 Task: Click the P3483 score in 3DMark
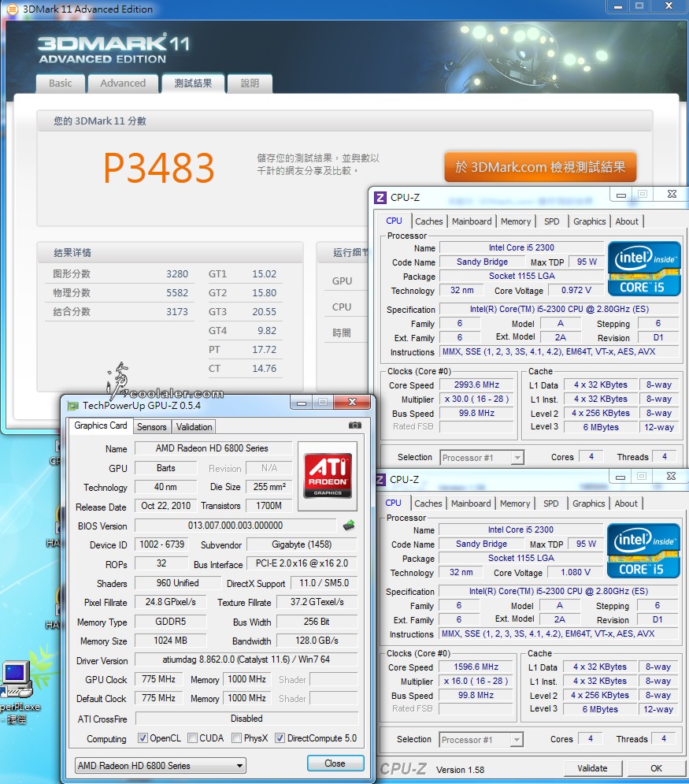click(x=159, y=168)
